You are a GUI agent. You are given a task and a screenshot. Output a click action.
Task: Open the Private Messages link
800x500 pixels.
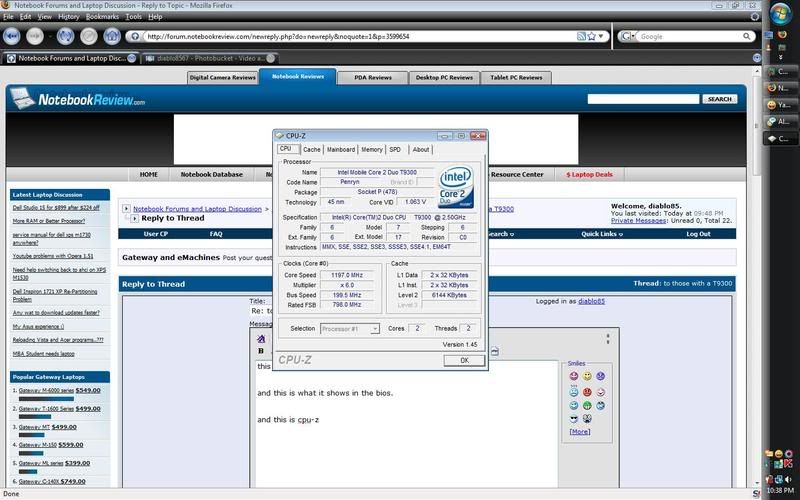click(x=638, y=220)
